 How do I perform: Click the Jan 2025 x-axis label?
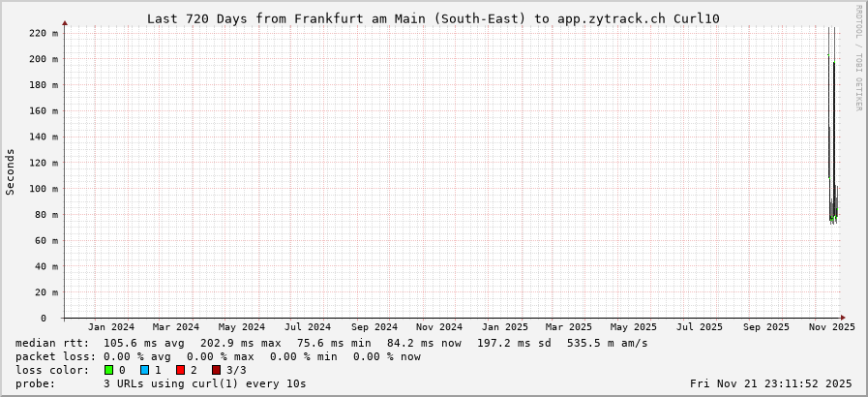(504, 327)
